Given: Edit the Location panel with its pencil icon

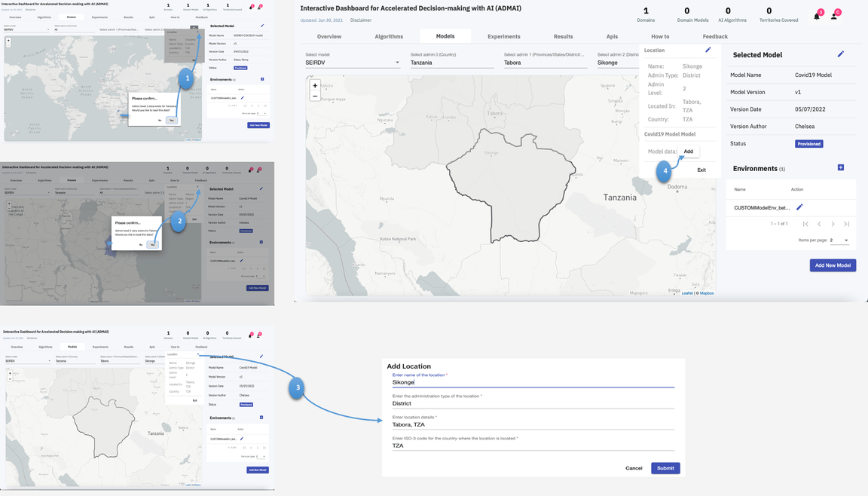Looking at the screenshot, I should (706, 50).
